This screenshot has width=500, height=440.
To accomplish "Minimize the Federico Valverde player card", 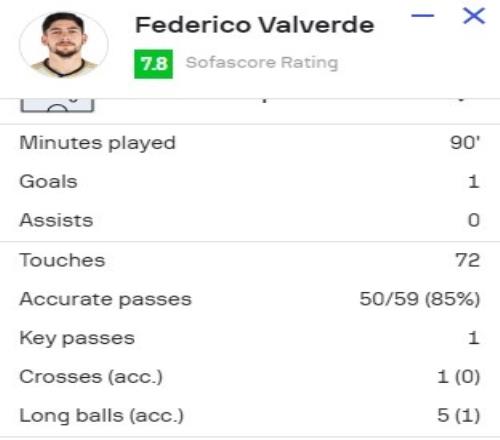I will pos(423,15).
